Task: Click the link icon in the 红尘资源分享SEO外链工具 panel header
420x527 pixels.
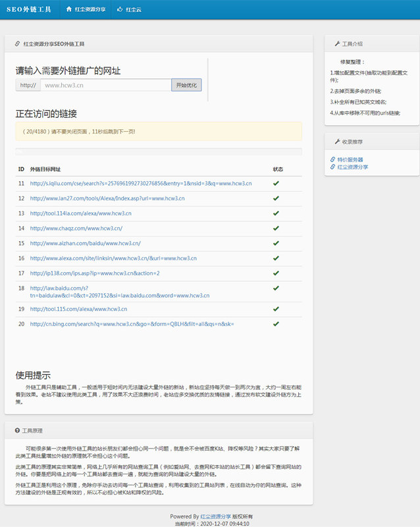Action: pyautogui.click(x=18, y=43)
